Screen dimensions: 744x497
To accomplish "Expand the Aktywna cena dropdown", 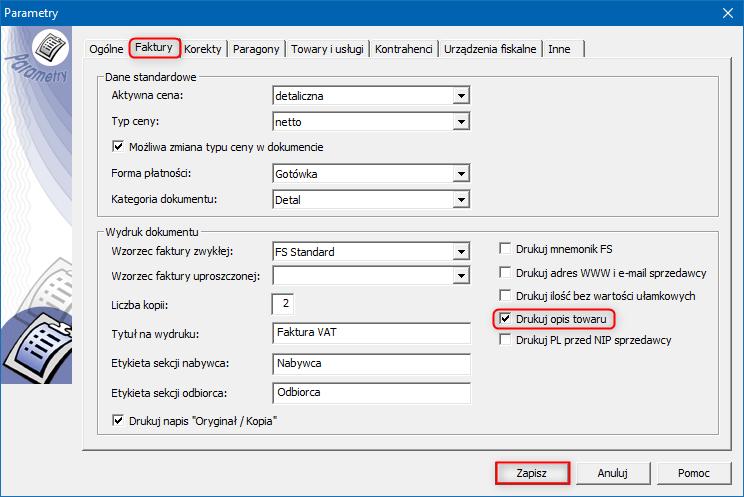I will click(x=461, y=97).
